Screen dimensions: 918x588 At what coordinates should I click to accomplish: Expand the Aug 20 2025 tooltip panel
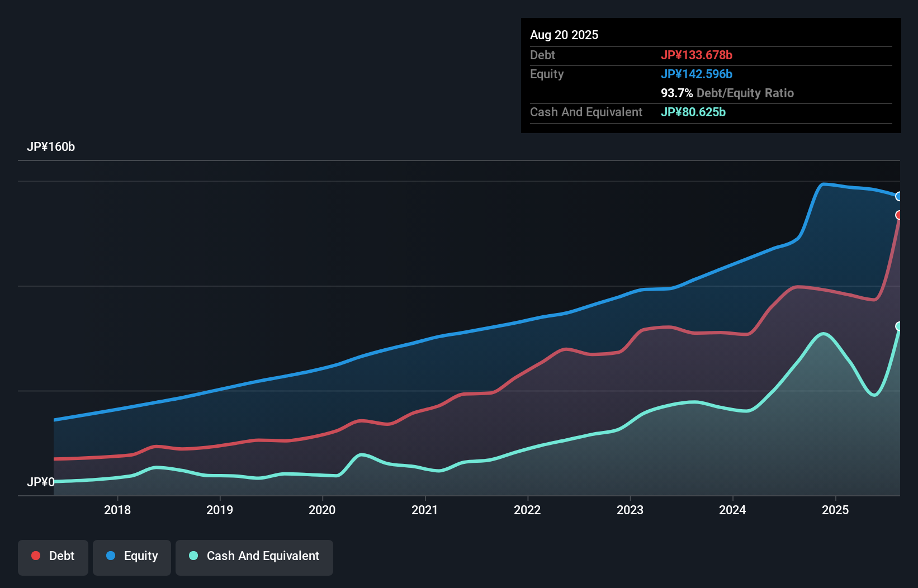tap(564, 35)
